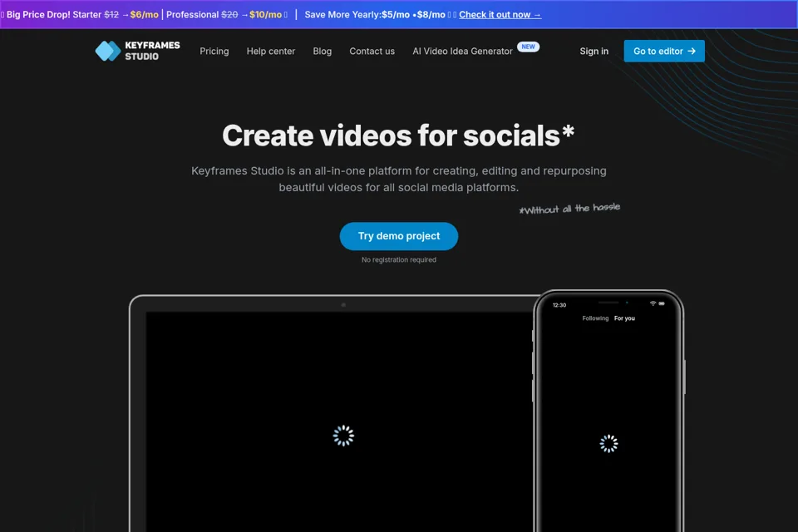The height and width of the screenshot is (532, 798).
Task: Click the Go to editor button
Action: [664, 51]
